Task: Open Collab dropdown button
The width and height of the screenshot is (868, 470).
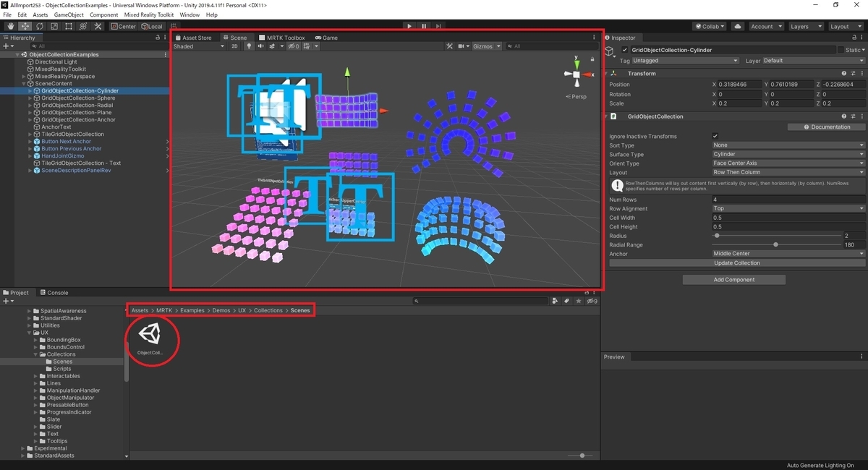Action: (x=709, y=26)
